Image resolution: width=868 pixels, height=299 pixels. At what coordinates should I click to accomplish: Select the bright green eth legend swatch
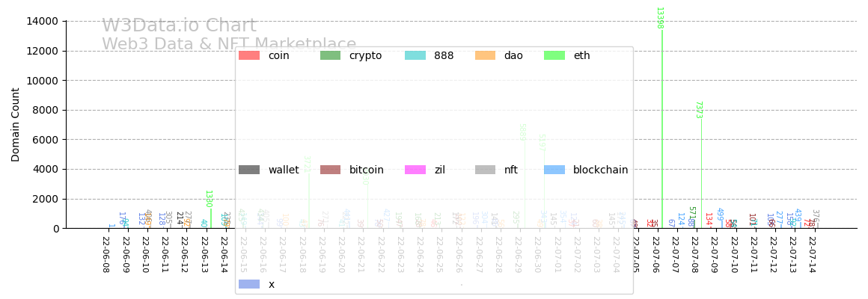[554, 55]
